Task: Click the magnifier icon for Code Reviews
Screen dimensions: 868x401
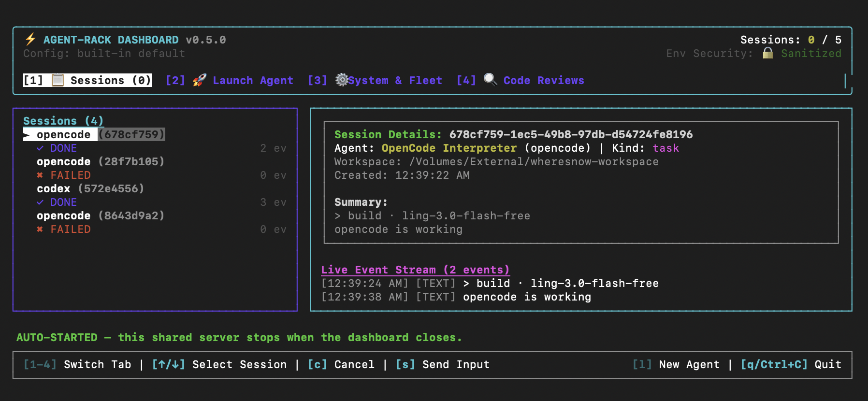Action: point(490,80)
